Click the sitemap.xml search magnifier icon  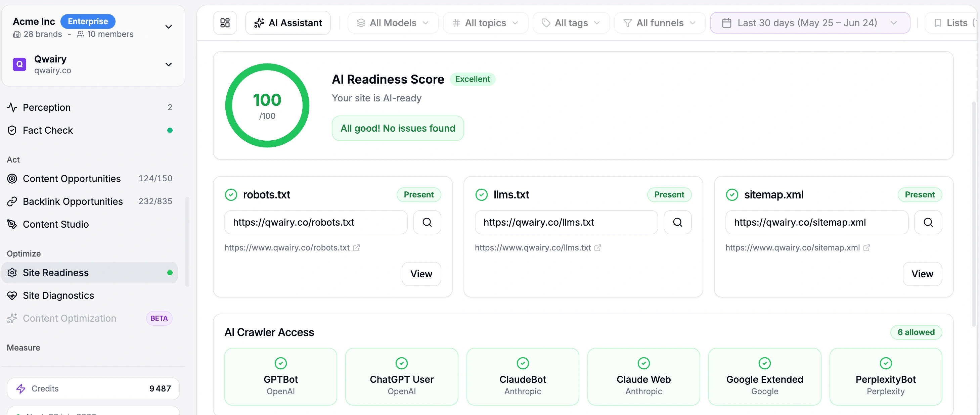[928, 222]
